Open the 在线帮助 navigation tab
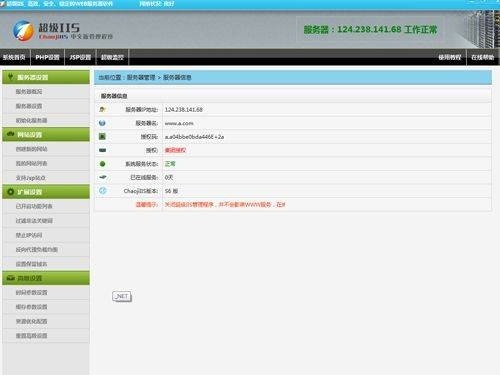The image size is (500, 375). pos(483,57)
